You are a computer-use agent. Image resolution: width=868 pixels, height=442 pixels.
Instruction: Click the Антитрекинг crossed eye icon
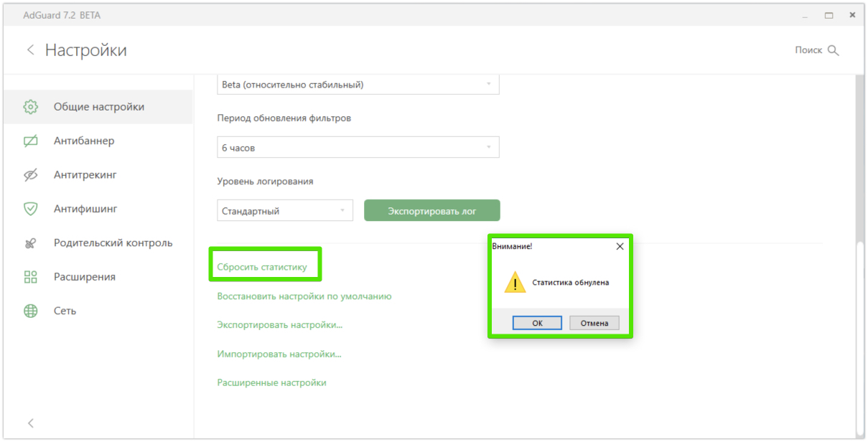[30, 175]
